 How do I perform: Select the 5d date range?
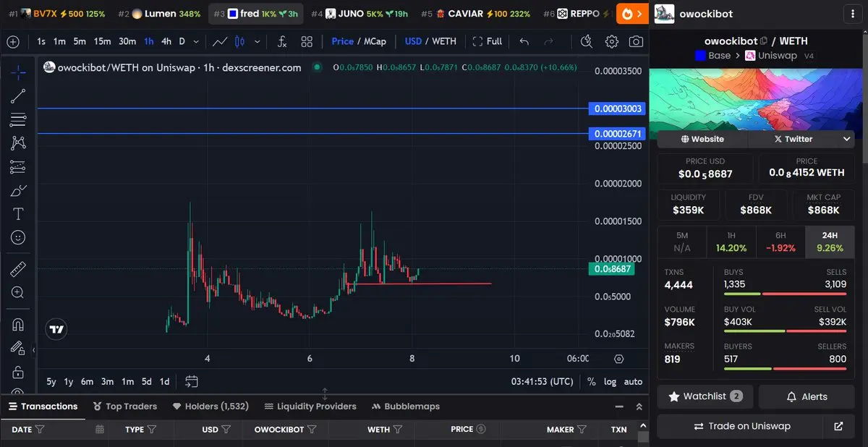coord(147,381)
